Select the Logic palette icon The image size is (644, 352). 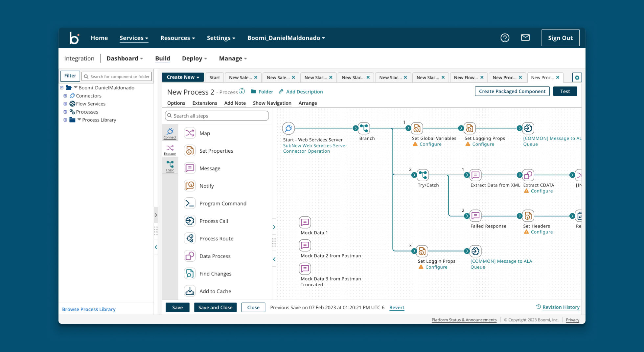point(170,166)
